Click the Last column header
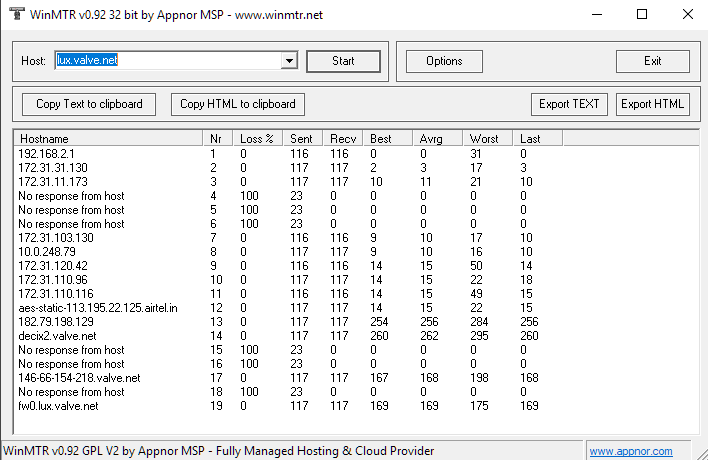Viewport: 708px width, 460px height. [x=538, y=139]
